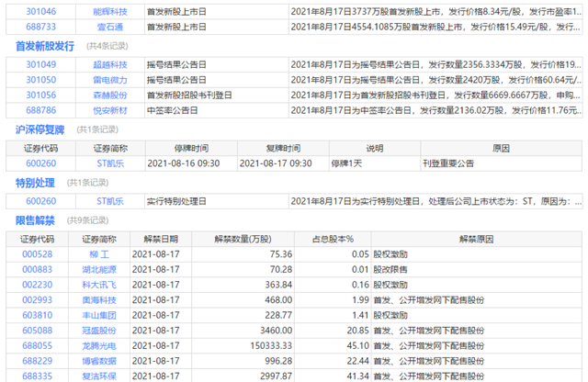
Task: Click 600260 in the 停复牌 table
Action: pos(40,163)
